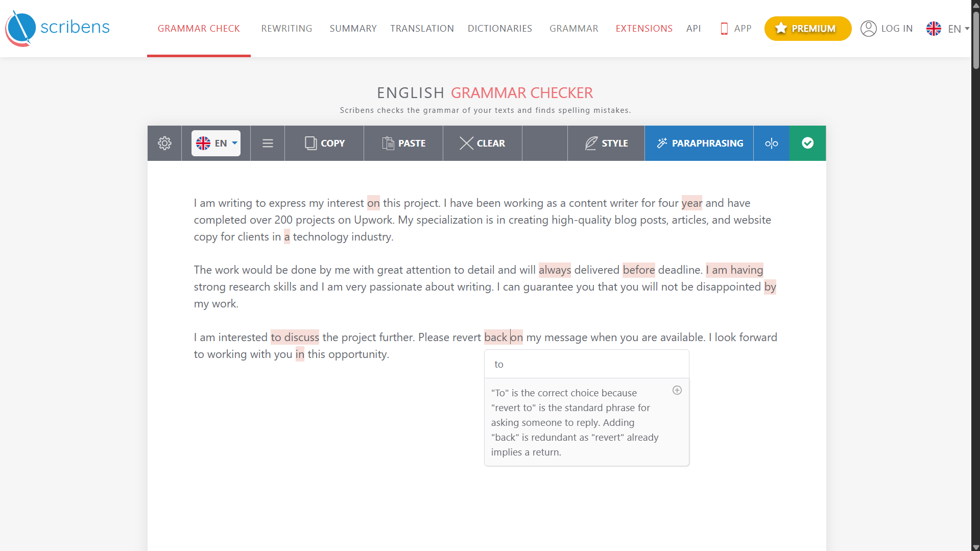Click the PREMIUM star button

(807, 29)
